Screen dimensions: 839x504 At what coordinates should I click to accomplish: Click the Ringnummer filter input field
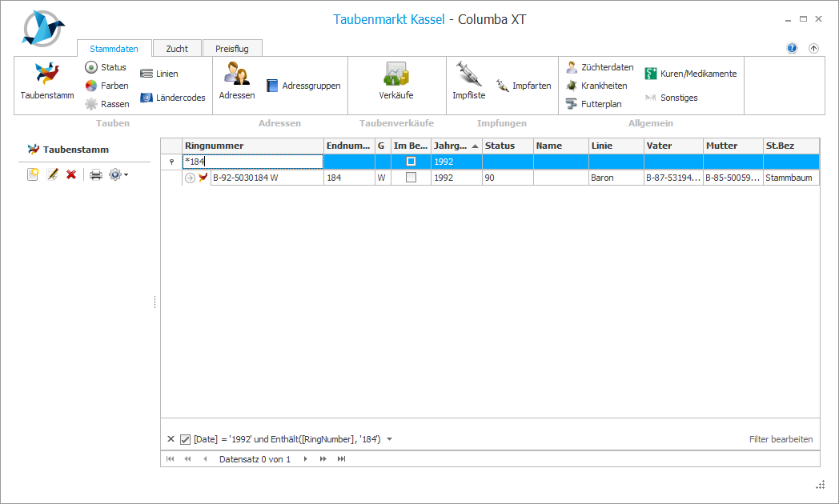point(253,162)
